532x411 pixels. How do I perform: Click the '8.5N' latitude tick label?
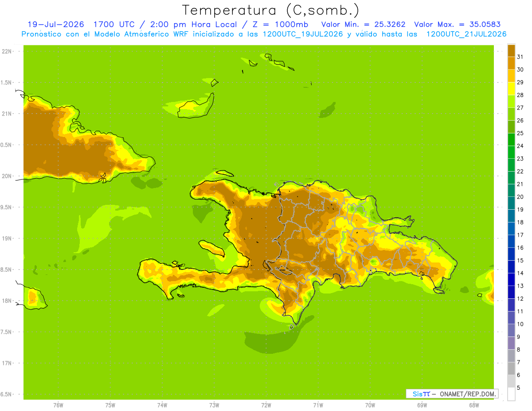[x=6, y=270]
